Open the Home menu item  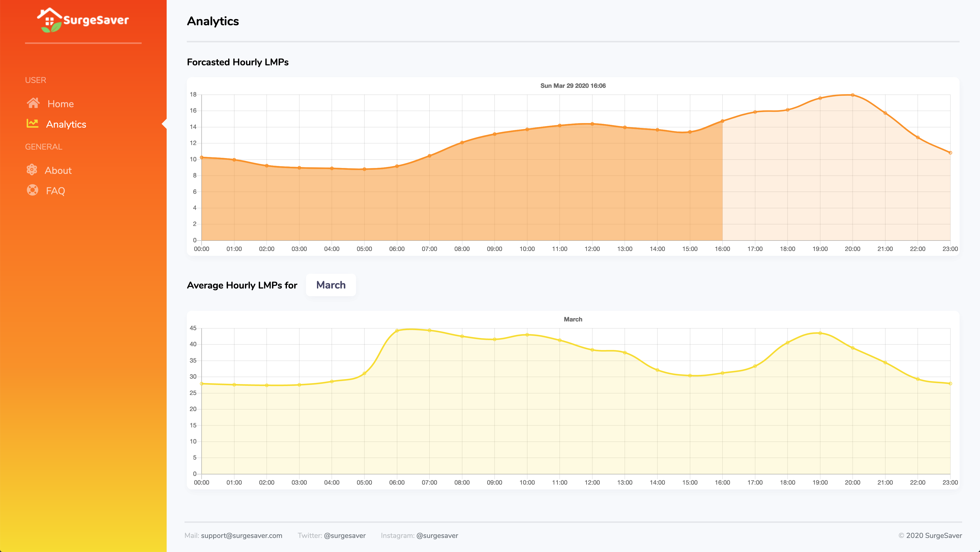point(60,104)
